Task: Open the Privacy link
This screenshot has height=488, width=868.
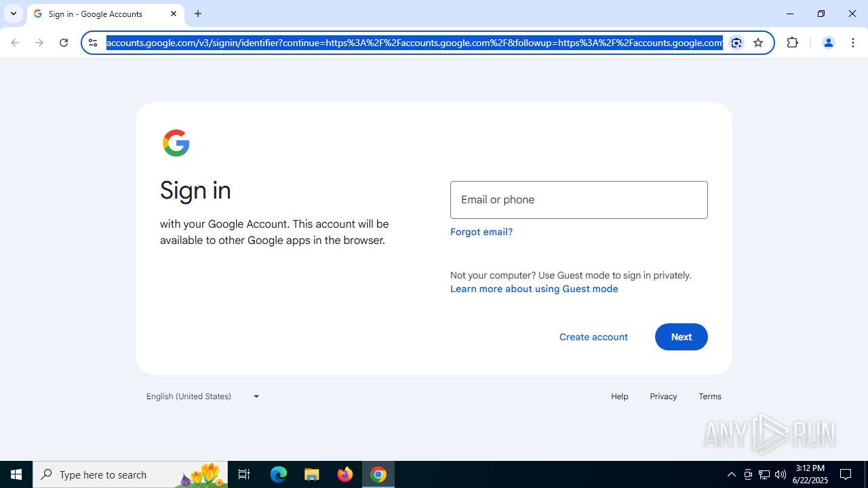Action: [663, 396]
